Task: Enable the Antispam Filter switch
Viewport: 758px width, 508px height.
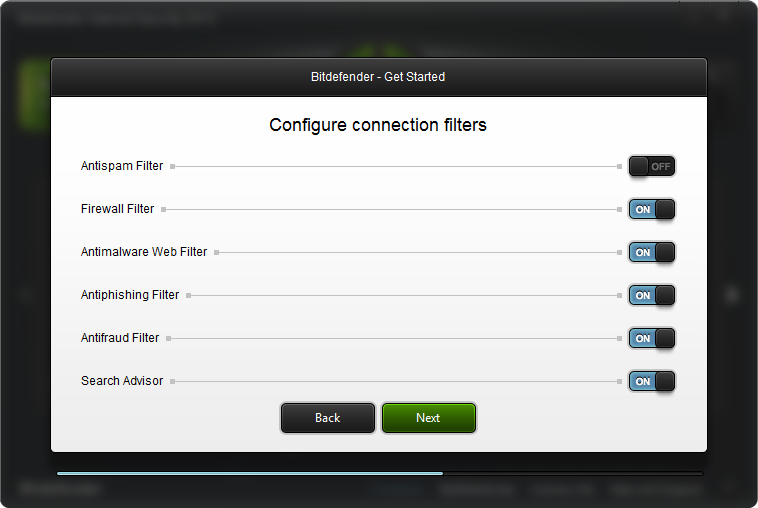Action: pyautogui.click(x=652, y=166)
